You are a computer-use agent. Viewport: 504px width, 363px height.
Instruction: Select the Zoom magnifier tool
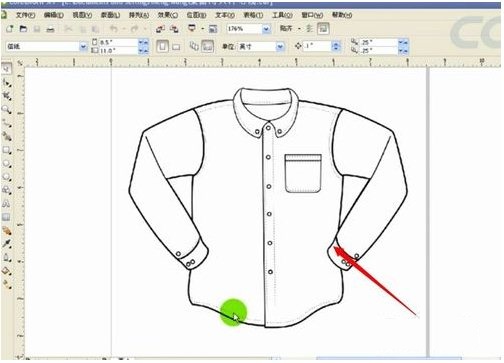point(6,110)
